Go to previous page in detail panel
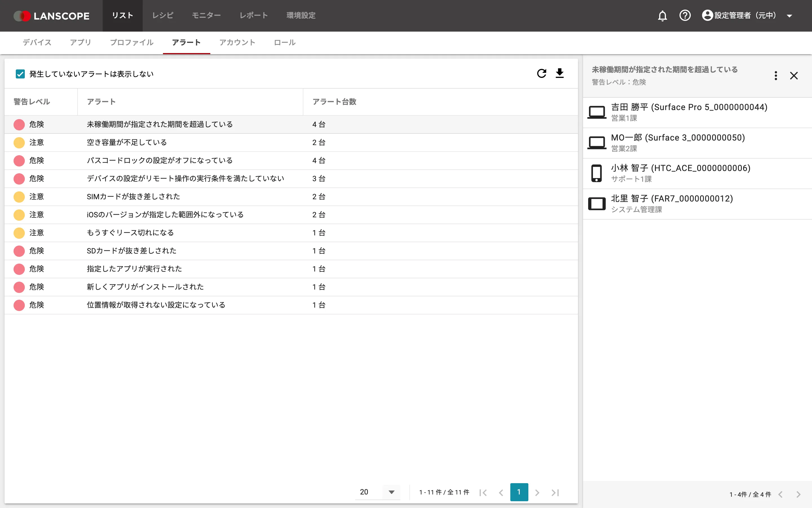Image resolution: width=812 pixels, height=508 pixels. (780, 494)
